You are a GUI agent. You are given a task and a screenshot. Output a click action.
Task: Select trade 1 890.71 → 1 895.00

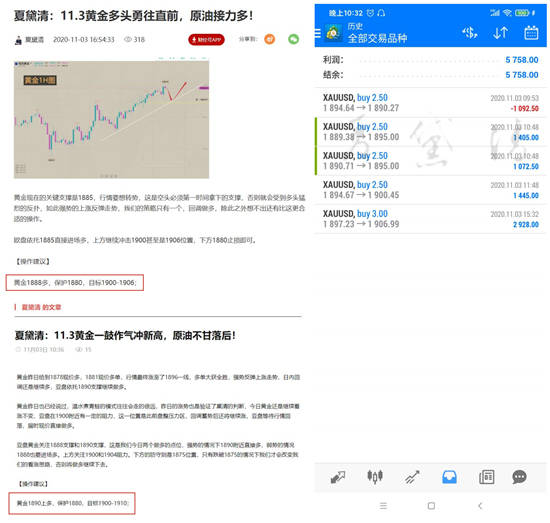pos(430,161)
